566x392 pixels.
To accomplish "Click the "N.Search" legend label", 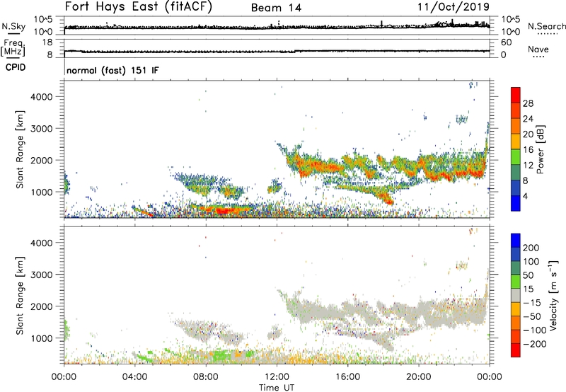I will pos(546,26).
